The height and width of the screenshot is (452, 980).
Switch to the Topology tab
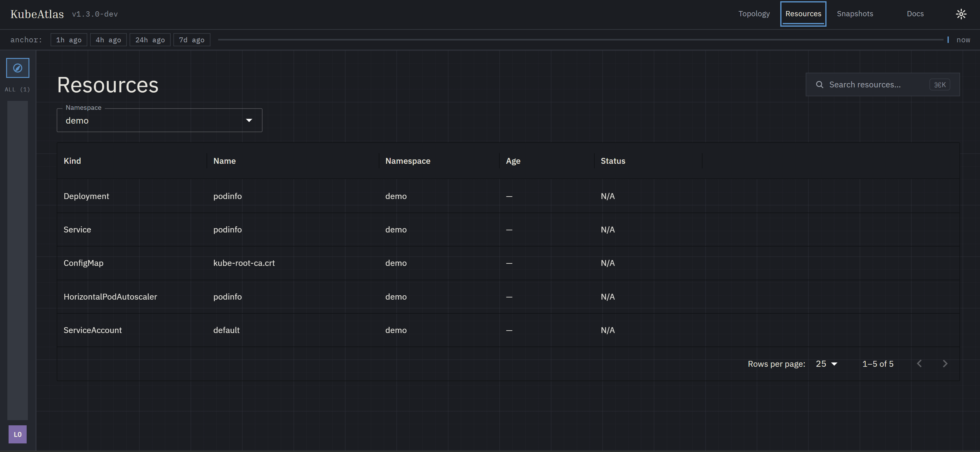click(754, 14)
